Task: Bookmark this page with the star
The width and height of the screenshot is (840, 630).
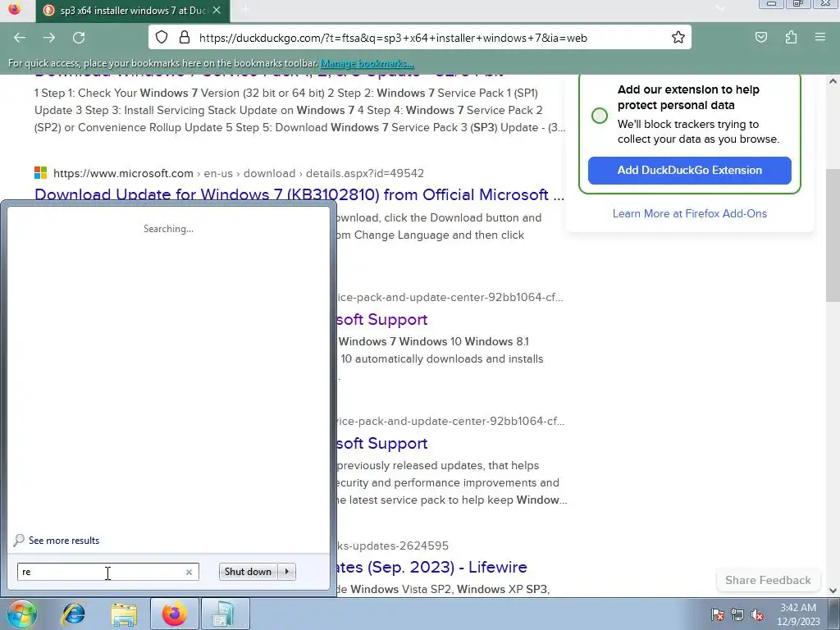Action: 678,38
